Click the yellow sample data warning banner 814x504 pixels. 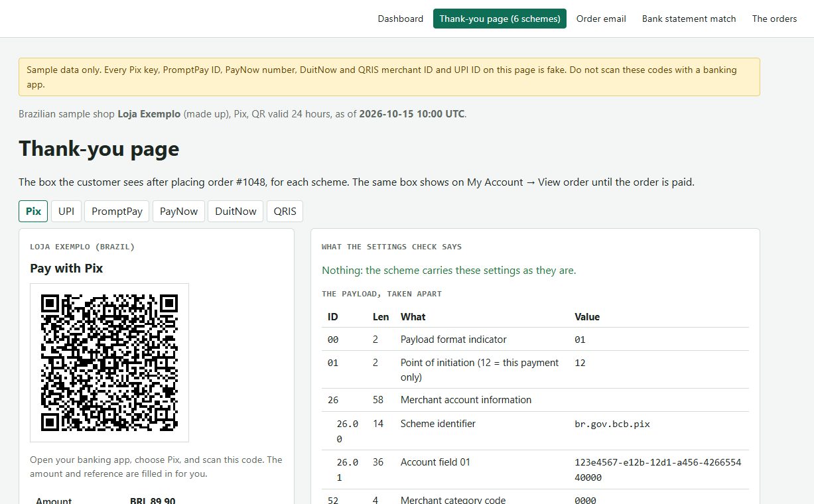389,77
